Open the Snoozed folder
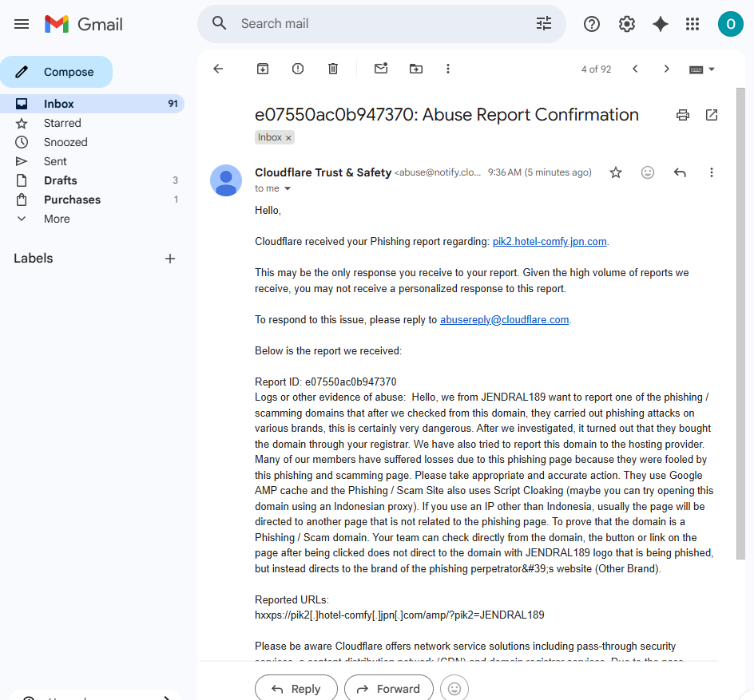754x700 pixels. (x=92, y=142)
